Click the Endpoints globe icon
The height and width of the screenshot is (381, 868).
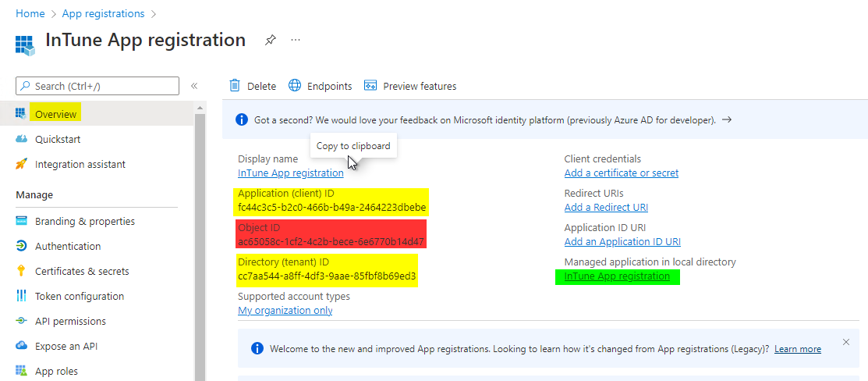[295, 85]
